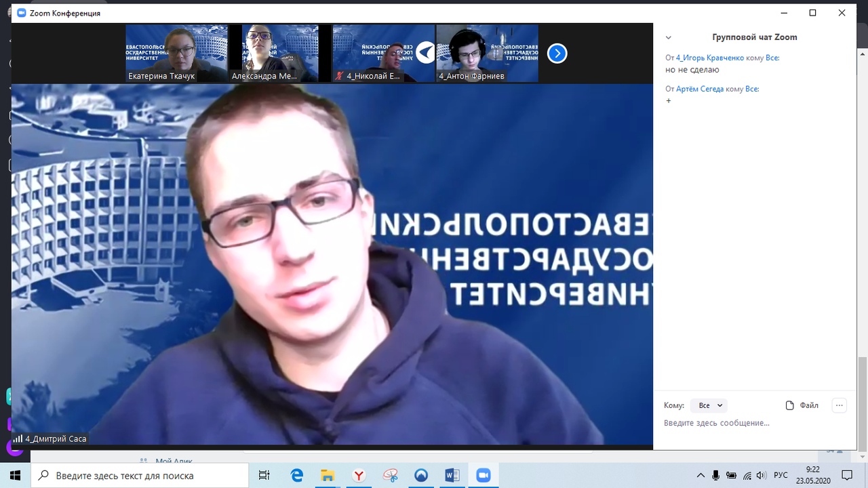The height and width of the screenshot is (488, 868).
Task: Click the Zoom icon in the title bar
Action: tap(21, 13)
